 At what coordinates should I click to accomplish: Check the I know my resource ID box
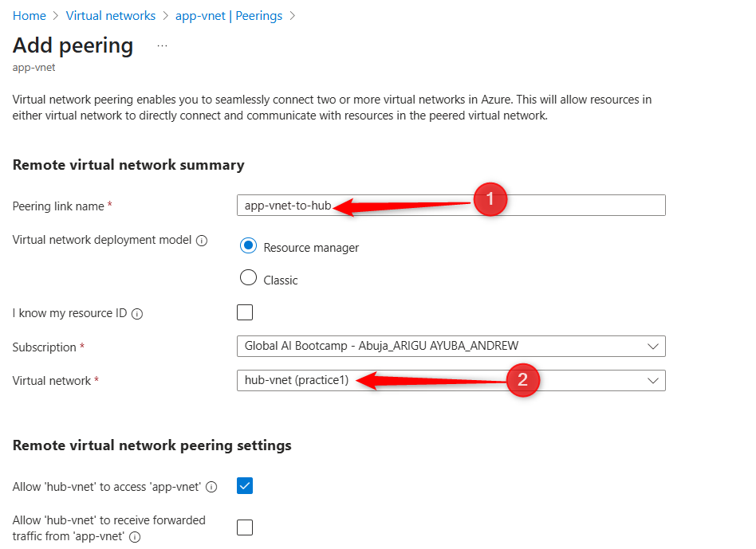[x=245, y=312]
